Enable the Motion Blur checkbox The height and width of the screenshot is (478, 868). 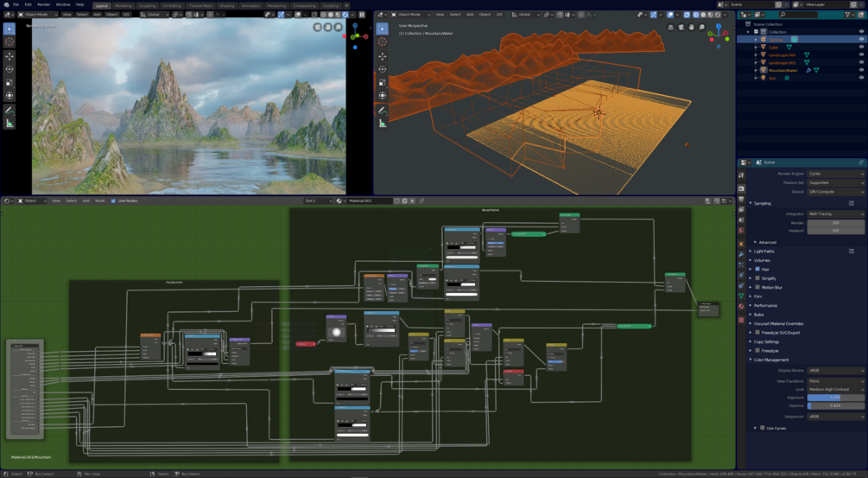click(x=757, y=287)
